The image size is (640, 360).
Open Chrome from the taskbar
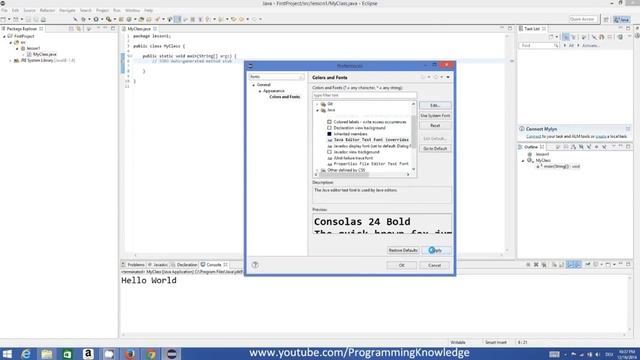(x=151, y=353)
